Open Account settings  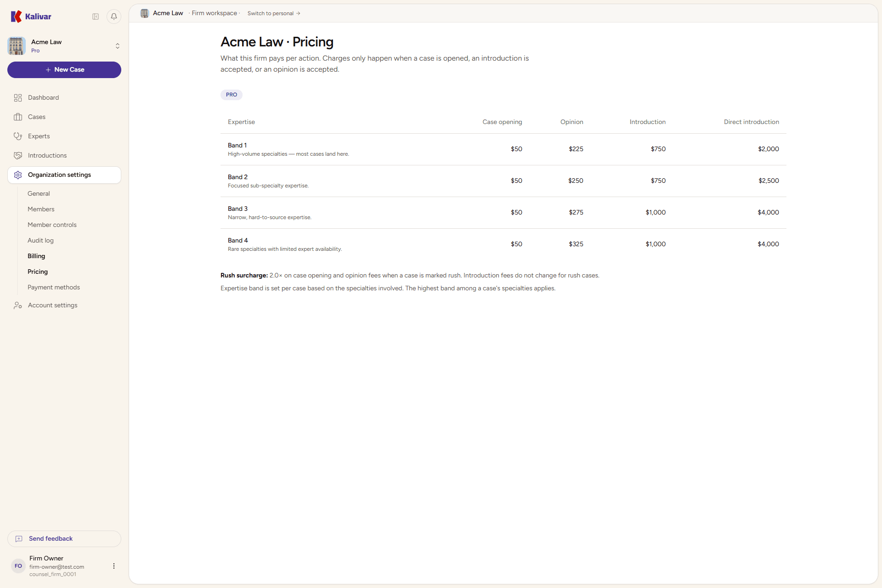64,305
